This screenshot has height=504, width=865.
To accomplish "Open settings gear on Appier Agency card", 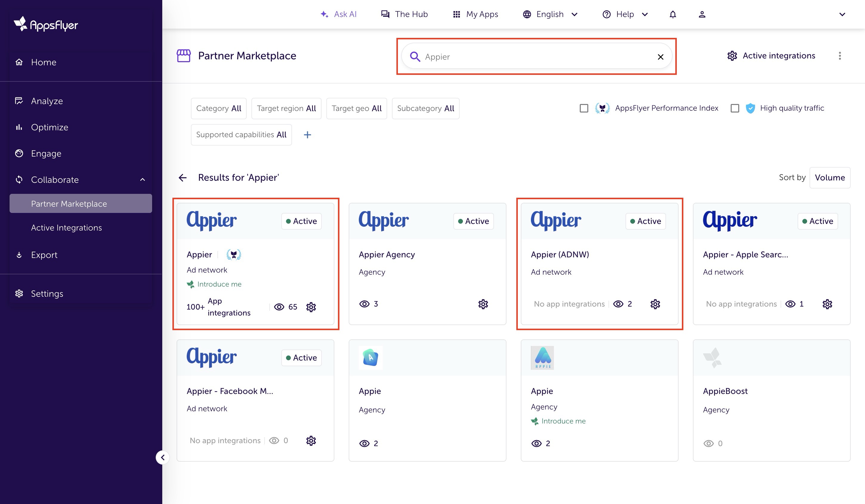I will click(483, 304).
